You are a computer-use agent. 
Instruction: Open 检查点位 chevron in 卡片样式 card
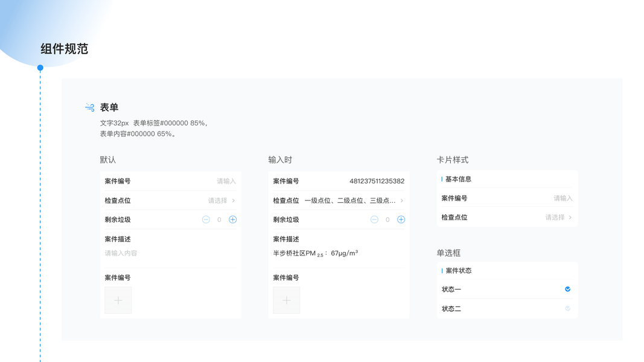click(570, 217)
